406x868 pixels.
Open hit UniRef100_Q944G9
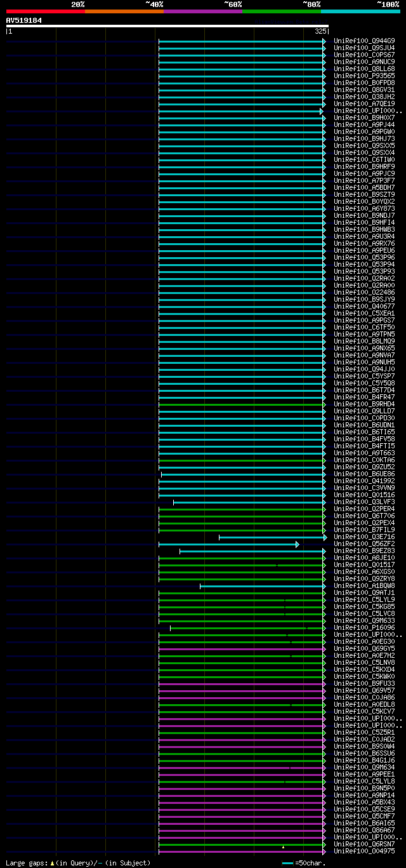point(364,41)
